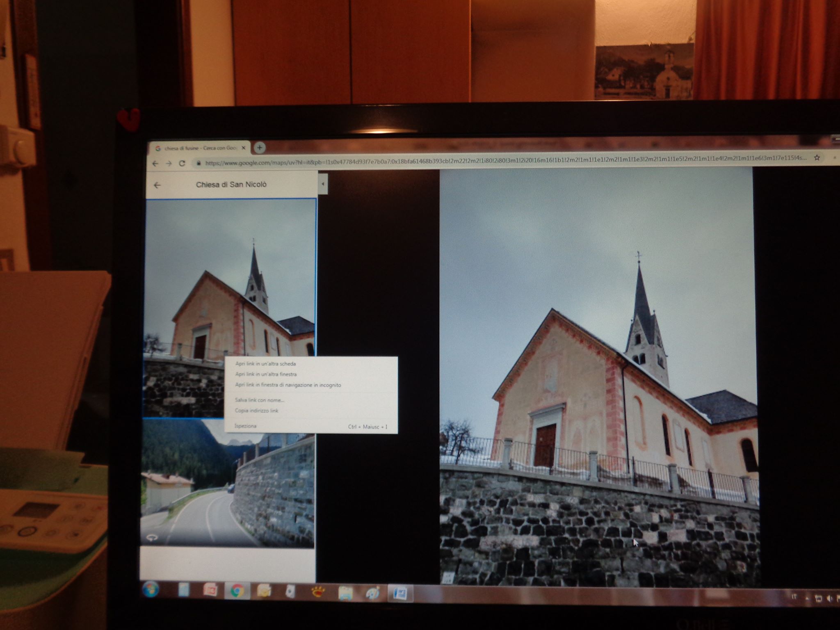Choose 'Apri link in un'altra finestra'
Screen dimensions: 840x630
click(x=266, y=374)
